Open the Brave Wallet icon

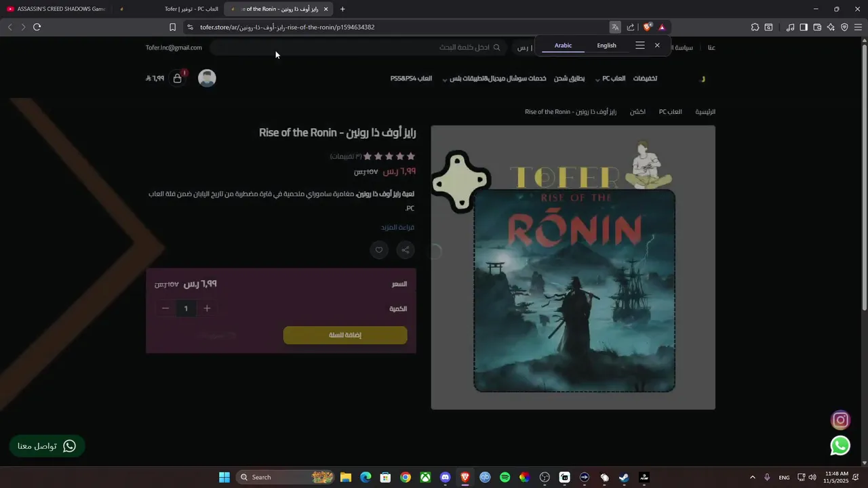click(x=817, y=27)
